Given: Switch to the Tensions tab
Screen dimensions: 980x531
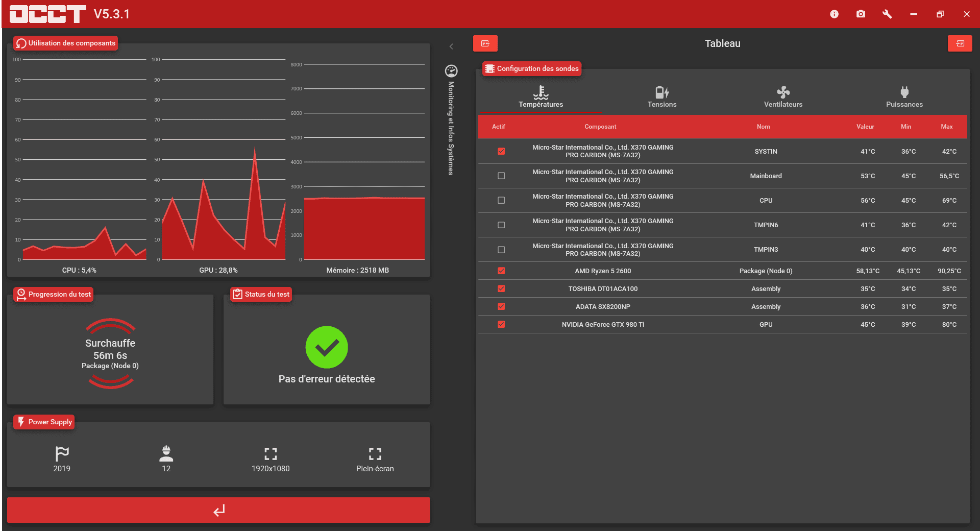Looking at the screenshot, I should (662, 96).
